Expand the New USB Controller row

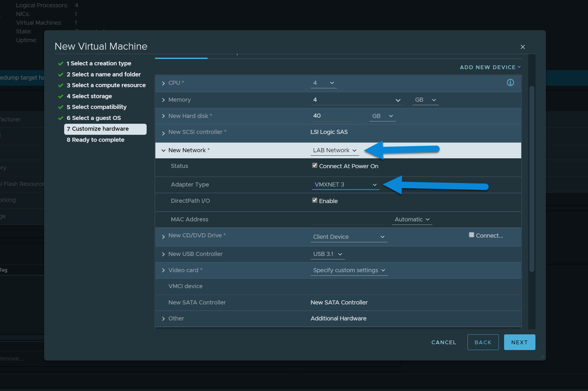pos(163,254)
